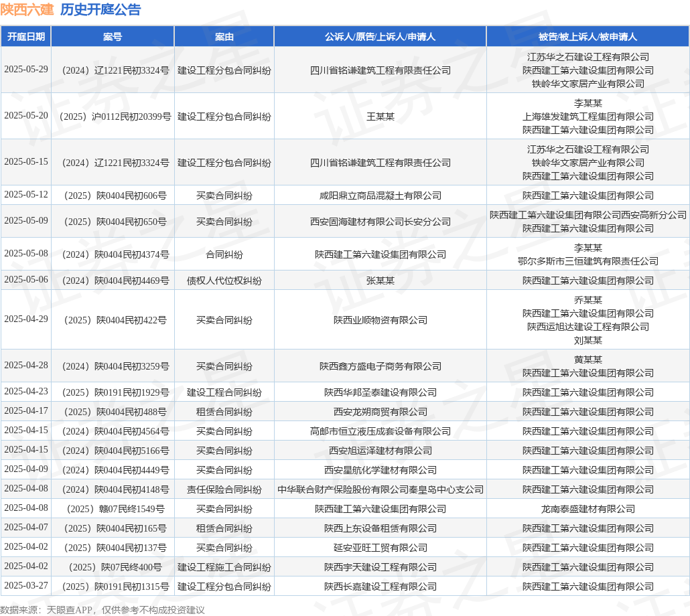Click the 责任保险合同纠纷 cause cell

(224, 489)
